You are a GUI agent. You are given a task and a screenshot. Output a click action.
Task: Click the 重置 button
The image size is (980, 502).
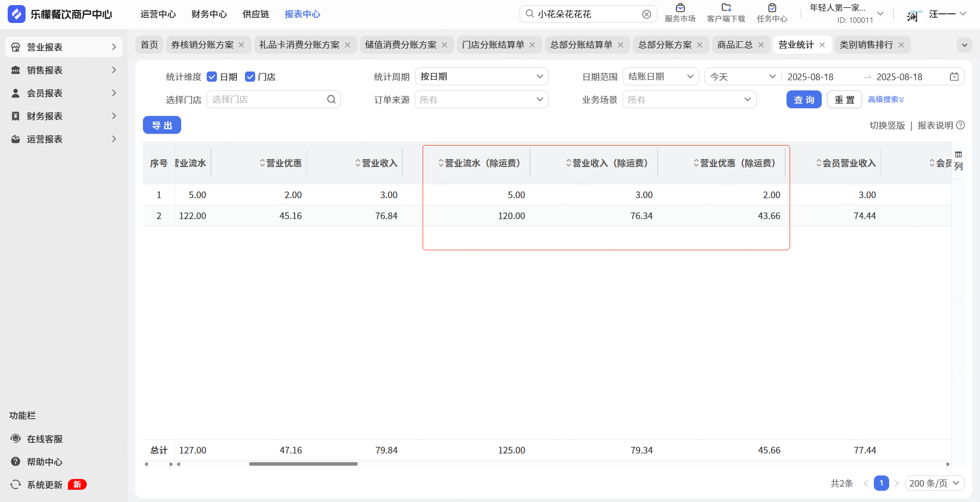pyautogui.click(x=844, y=100)
